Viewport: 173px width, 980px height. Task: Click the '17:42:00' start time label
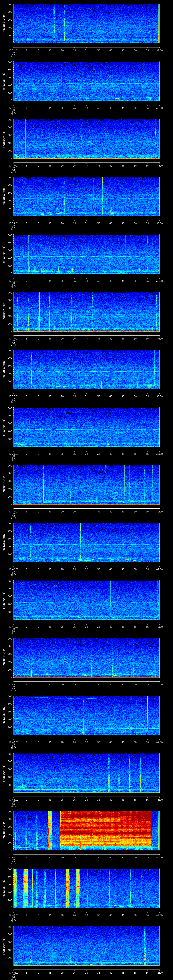(14, 684)
